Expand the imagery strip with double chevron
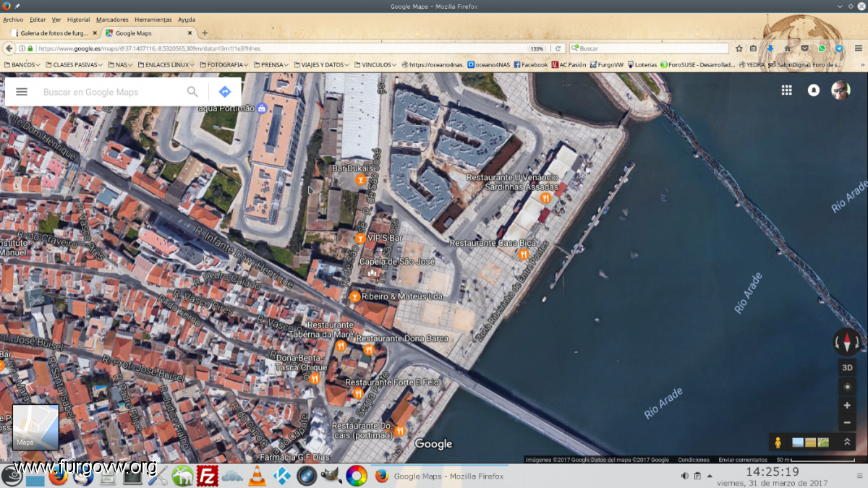 pos(846,442)
